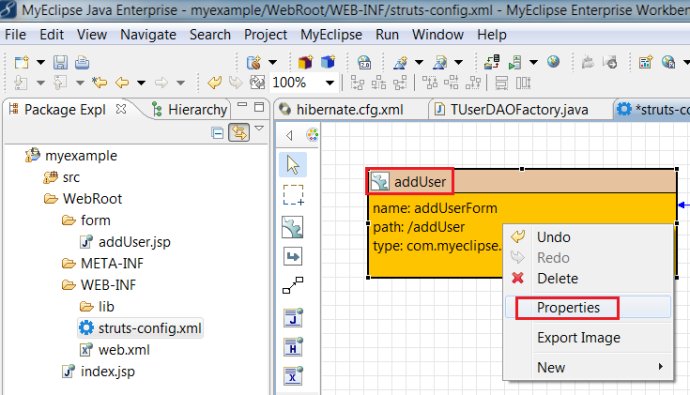Select the dashed Marquee tool in palette
The height and width of the screenshot is (395, 690).
tap(293, 195)
